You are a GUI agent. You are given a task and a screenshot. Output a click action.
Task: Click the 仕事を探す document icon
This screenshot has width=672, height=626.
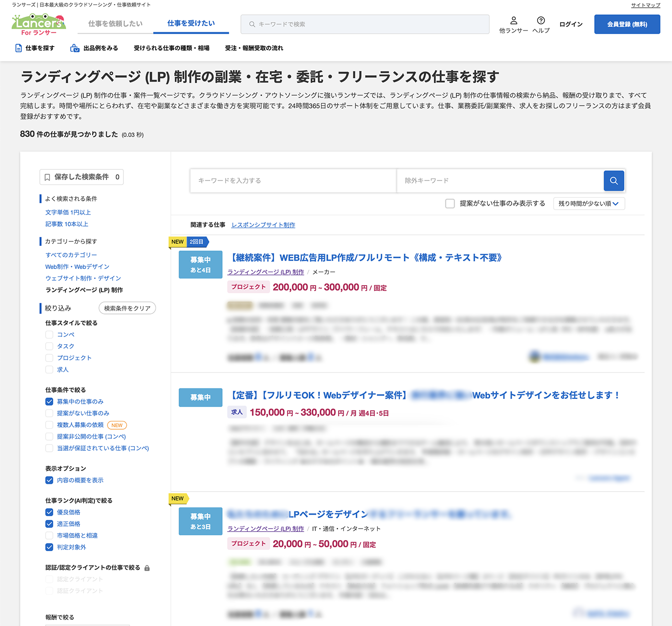(19, 48)
